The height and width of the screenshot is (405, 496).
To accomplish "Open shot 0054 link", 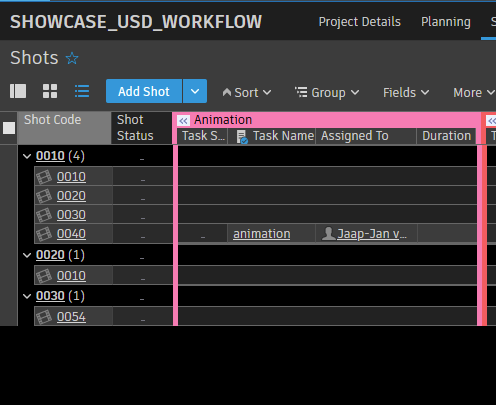I will point(71,317).
